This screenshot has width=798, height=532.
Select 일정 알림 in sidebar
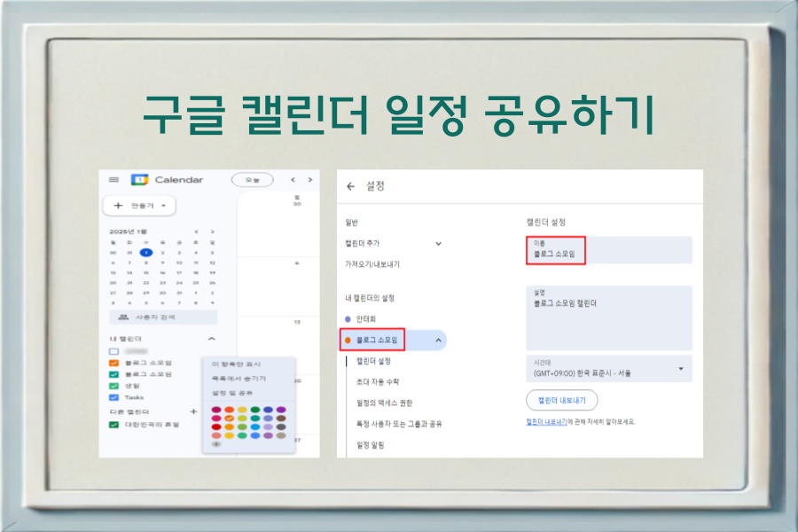(370, 445)
